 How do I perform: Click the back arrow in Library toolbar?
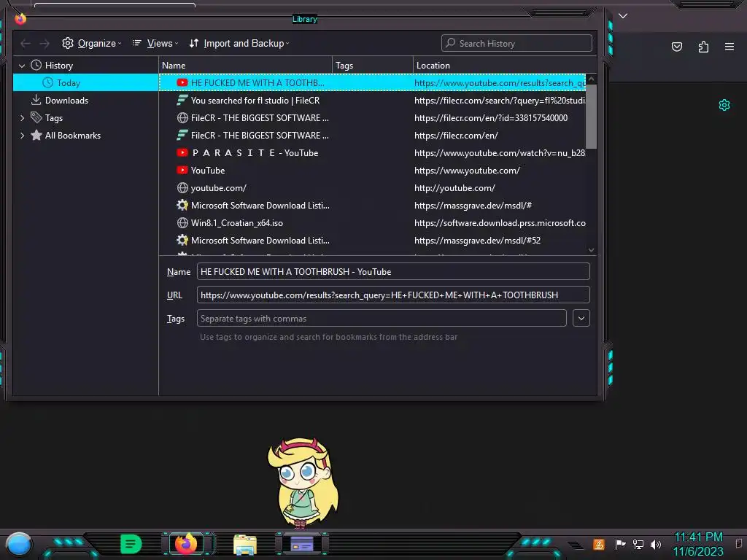(26, 43)
